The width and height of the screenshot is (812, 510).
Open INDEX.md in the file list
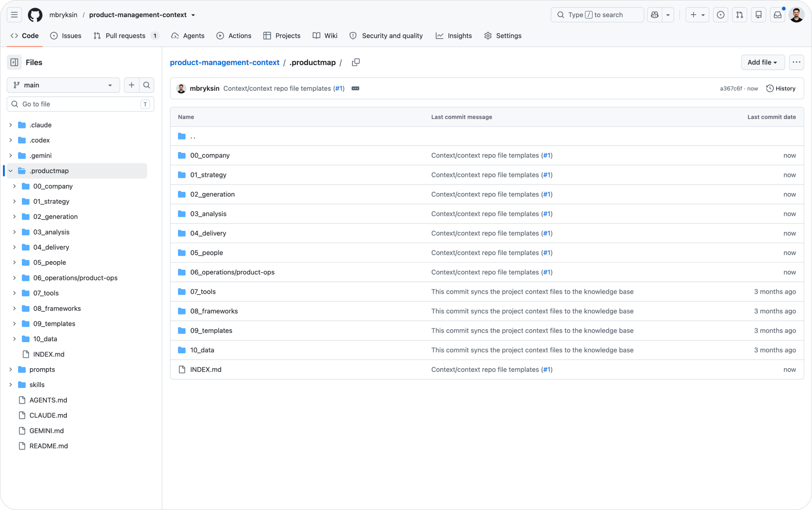pos(206,370)
